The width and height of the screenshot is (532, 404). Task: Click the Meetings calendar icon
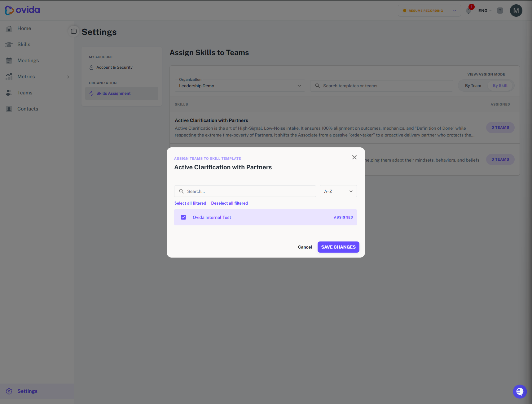tap(9, 61)
